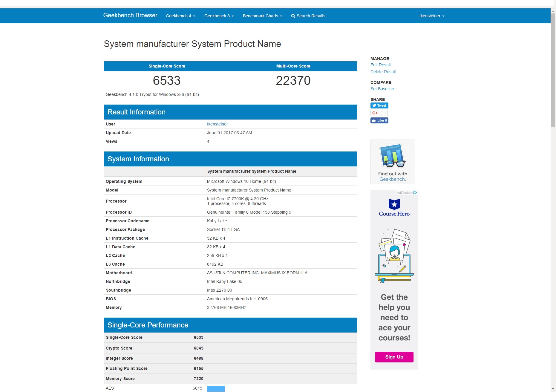Viewport: 556px width, 392px height.
Task: Click Delete Result link
Action: pyautogui.click(x=383, y=72)
